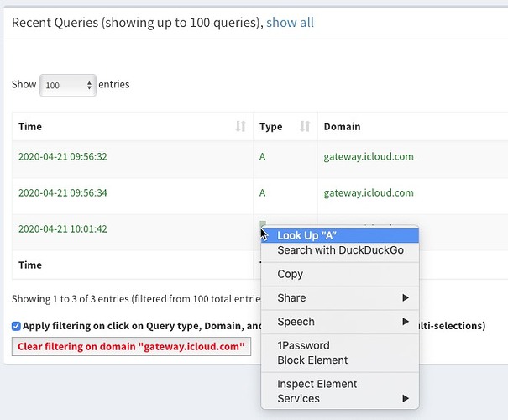This screenshot has height=420, width=508.
Task: Select Search with DuckDuckGo menu item
Action: point(340,250)
